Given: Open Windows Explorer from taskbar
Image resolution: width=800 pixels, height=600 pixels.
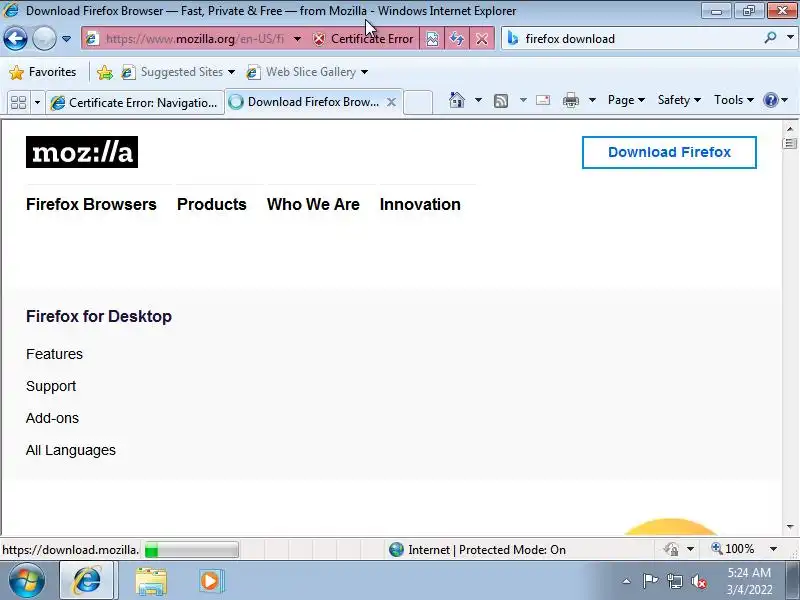Looking at the screenshot, I should tap(151, 581).
